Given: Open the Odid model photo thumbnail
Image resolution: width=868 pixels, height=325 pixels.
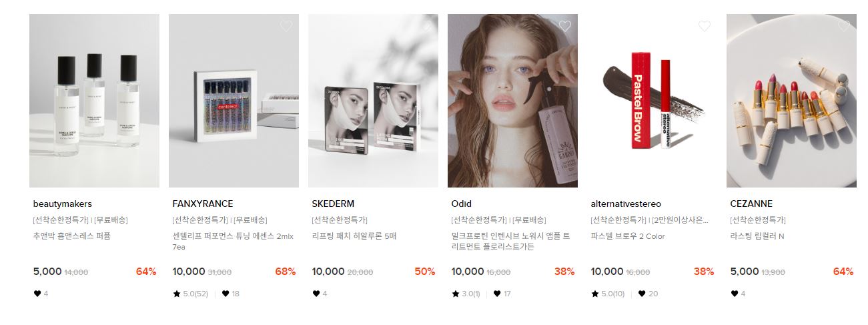Looking at the screenshot, I should pos(512,101).
